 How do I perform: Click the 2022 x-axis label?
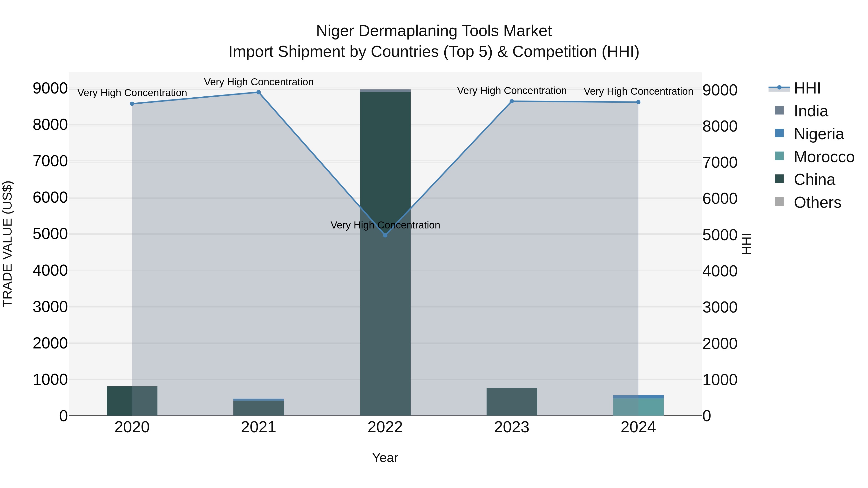[x=385, y=427]
